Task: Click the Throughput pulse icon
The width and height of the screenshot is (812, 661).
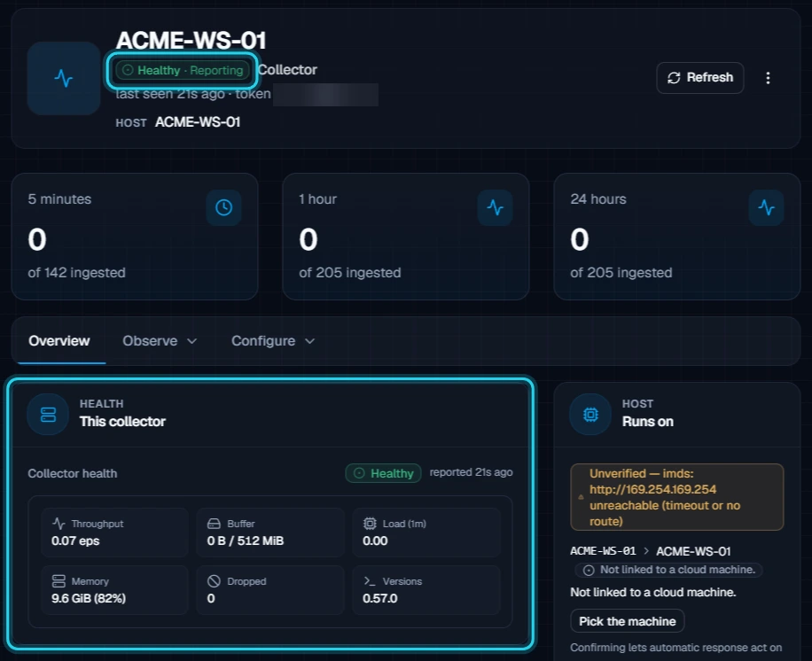Action: click(x=59, y=524)
